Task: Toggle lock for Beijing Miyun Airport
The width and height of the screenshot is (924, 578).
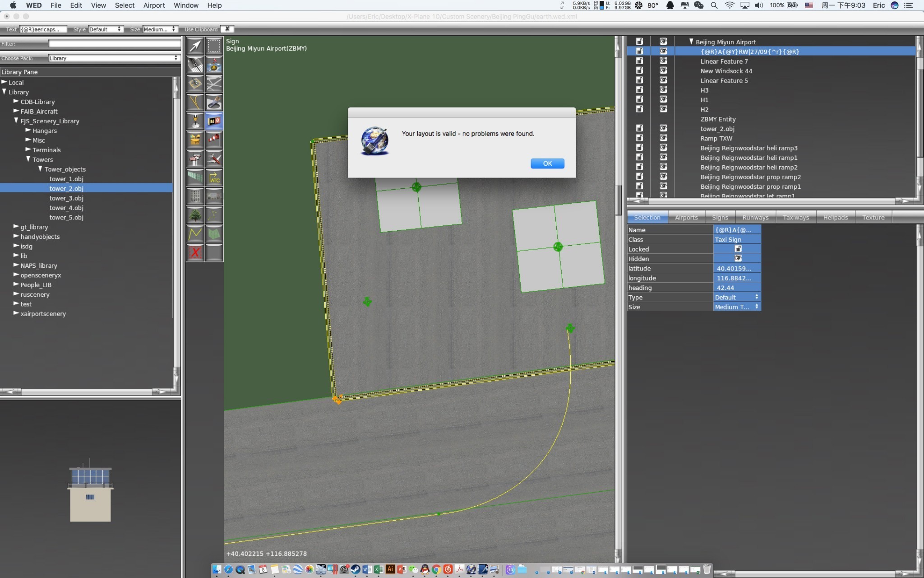Action: pos(639,42)
